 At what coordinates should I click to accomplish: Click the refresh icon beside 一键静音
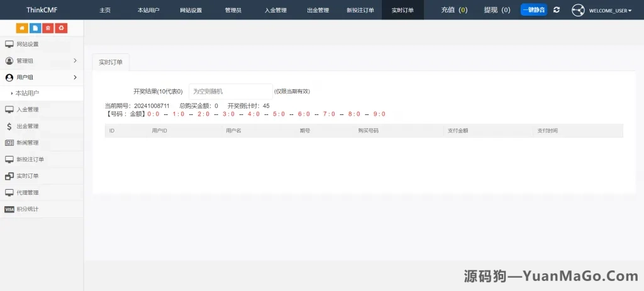tap(557, 10)
